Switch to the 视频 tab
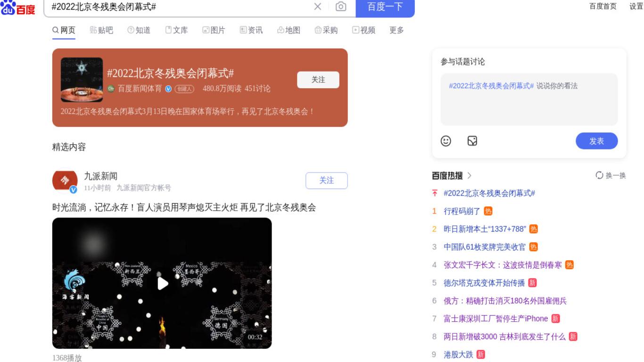Image resolution: width=644 pixels, height=362 pixels. (x=364, y=30)
